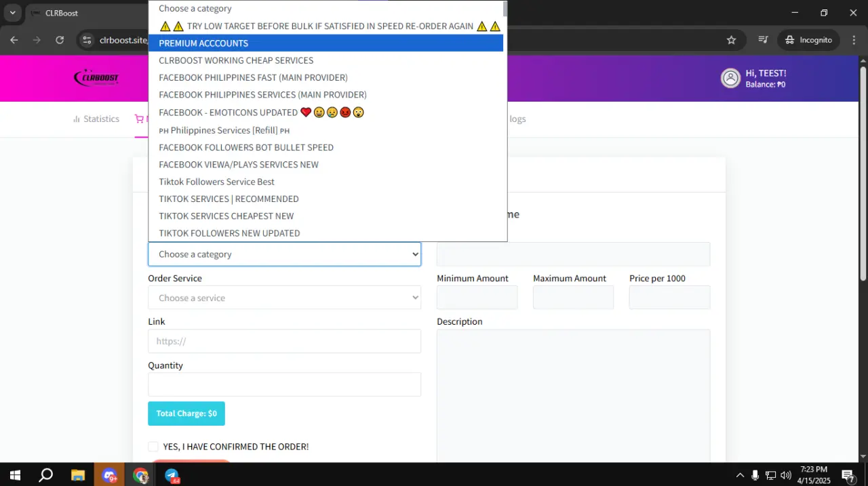This screenshot has height=486, width=868.
Task: Open the notification center icon
Action: [848, 475]
